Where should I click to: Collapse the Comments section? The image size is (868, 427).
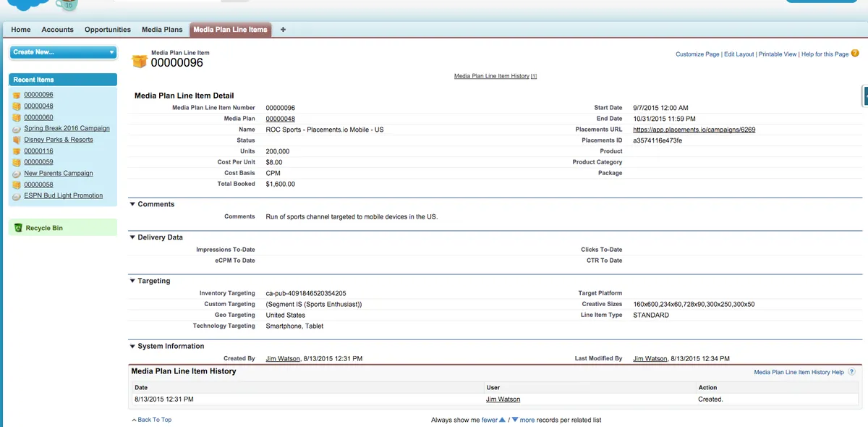point(132,204)
